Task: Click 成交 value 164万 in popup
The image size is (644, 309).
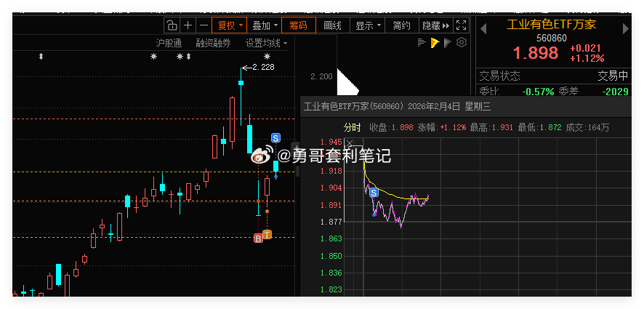Action: (598, 128)
